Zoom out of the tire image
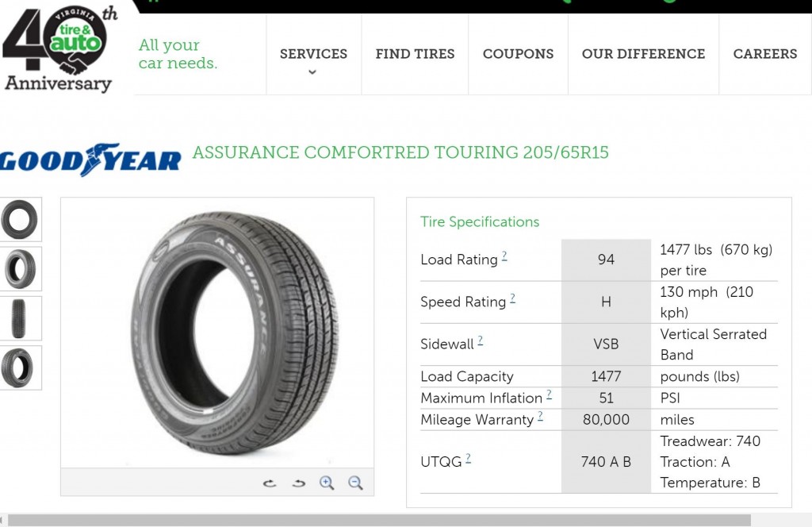Image resolution: width=812 pixels, height=527 pixels. pyautogui.click(x=355, y=483)
